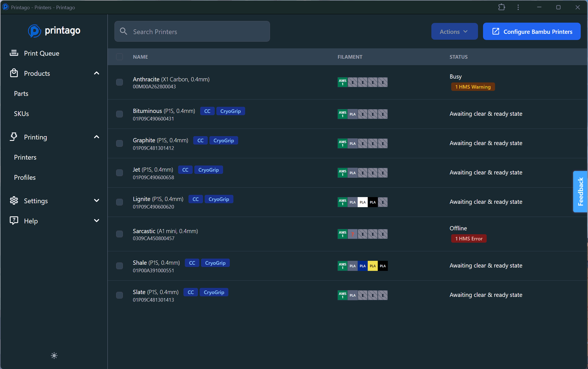This screenshot has width=588, height=369.
Task: Click the 1 HMS Warning badge
Action: [473, 87]
